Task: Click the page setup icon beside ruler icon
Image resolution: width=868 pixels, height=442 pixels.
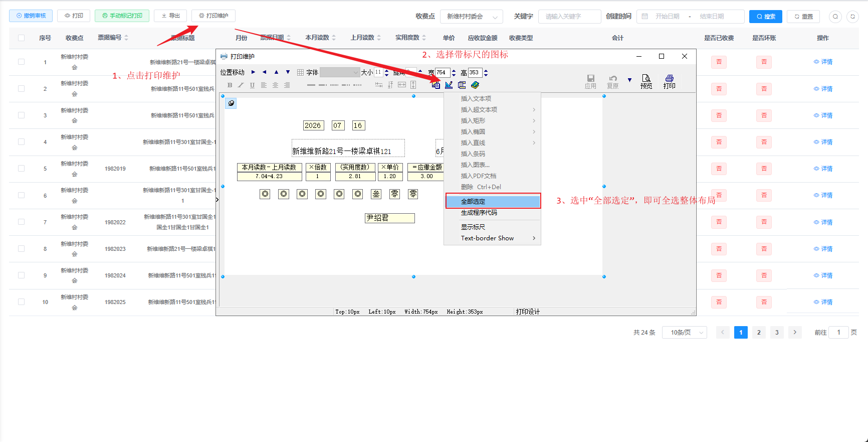Action: [436, 85]
